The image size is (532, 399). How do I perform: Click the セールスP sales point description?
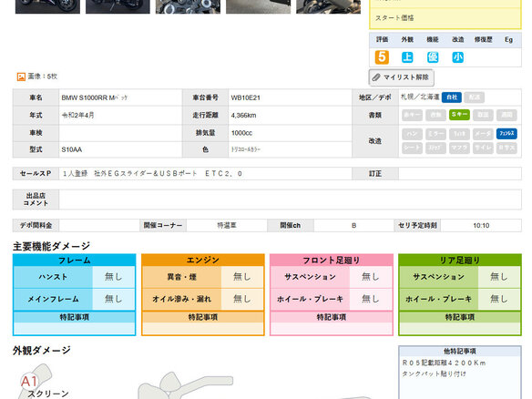coord(153,174)
